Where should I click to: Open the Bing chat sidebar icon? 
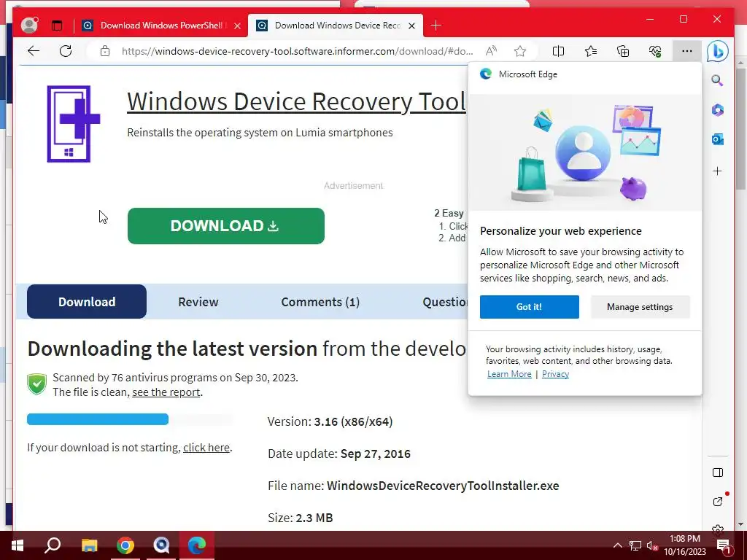pos(718,51)
